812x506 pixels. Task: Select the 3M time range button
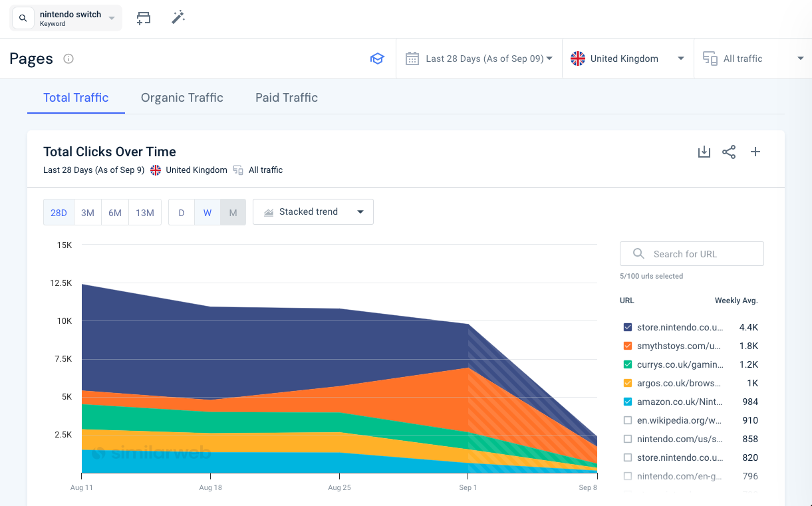tap(88, 213)
